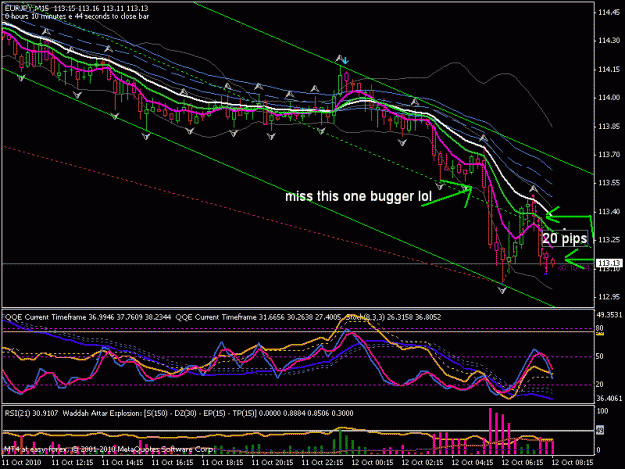The image size is (625, 469).
Task: Click the '11 Oct 20:15' time axis label
Action: (272, 463)
